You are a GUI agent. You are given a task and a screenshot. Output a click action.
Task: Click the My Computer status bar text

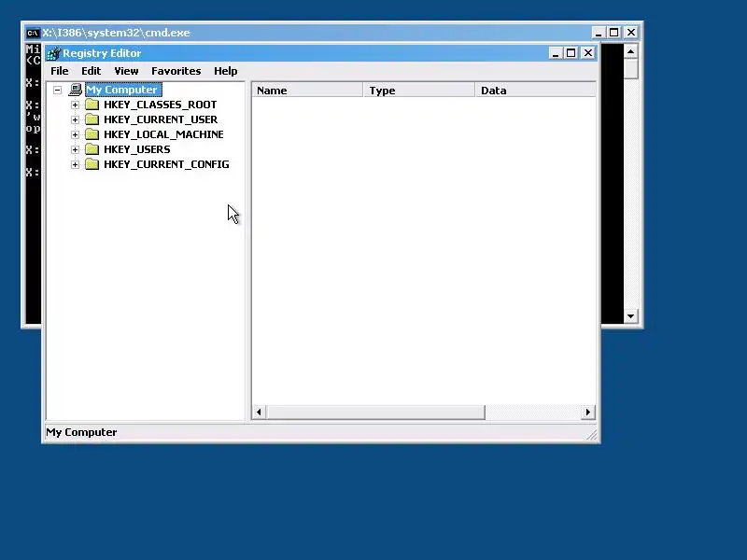pos(81,432)
